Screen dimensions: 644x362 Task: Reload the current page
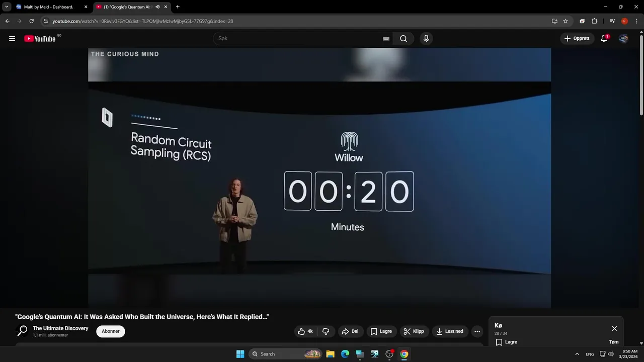31,21
